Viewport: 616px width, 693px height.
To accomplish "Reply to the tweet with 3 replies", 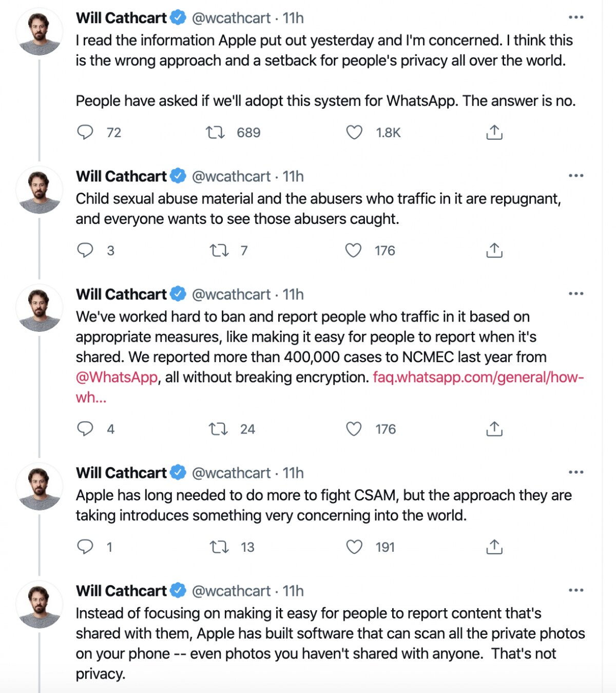I will click(85, 251).
